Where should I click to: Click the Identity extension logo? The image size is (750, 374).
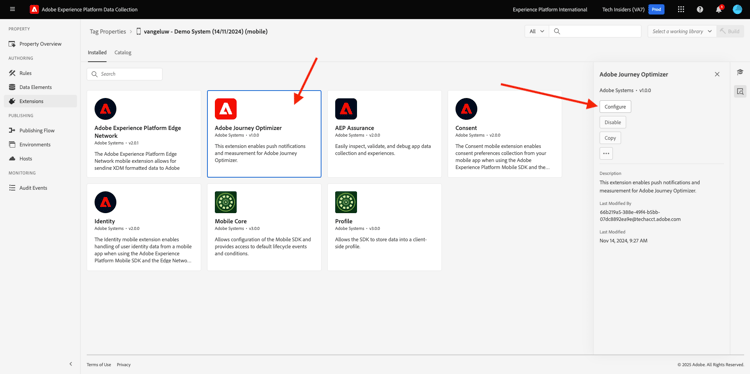(105, 202)
